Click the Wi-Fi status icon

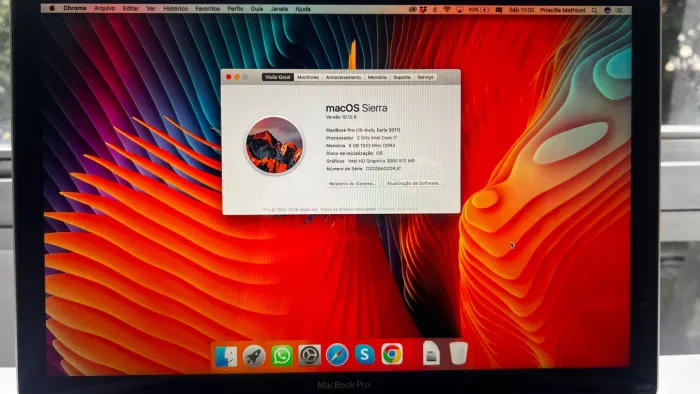point(446,9)
